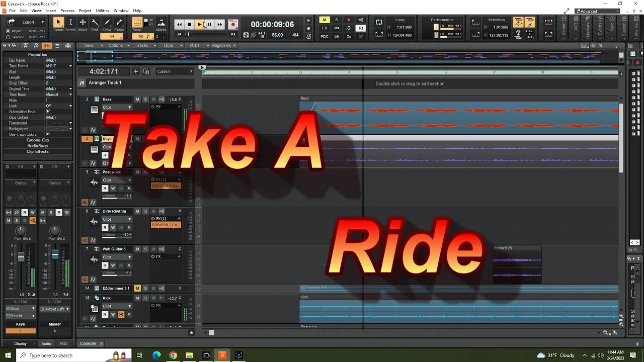Toggle the loop on/off icon
The width and height of the screenshot is (644, 362).
[x=379, y=22]
